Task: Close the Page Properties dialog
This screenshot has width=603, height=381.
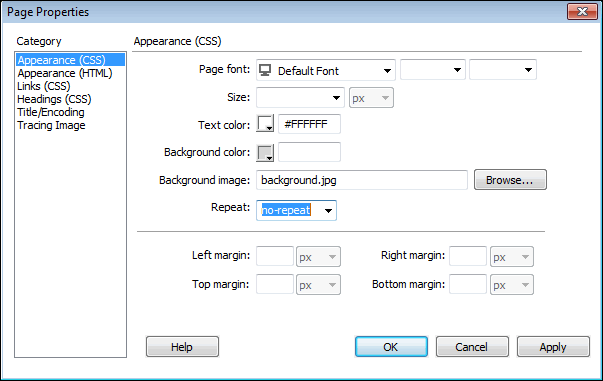Action: pos(582,12)
